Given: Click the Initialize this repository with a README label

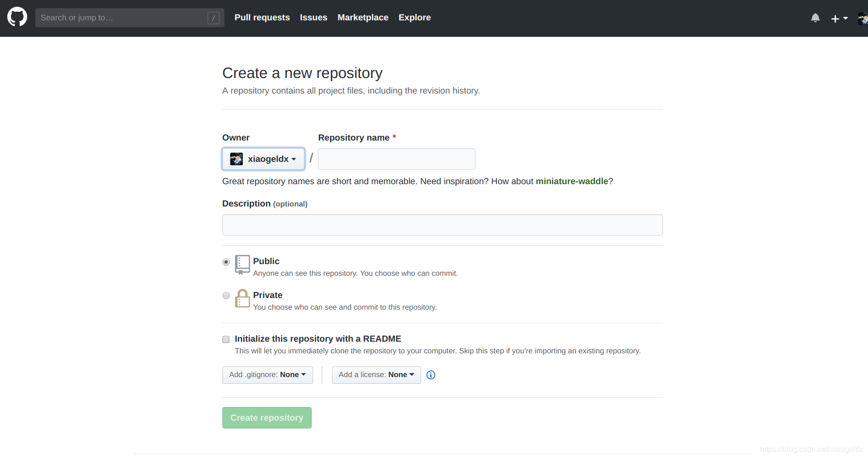Looking at the screenshot, I should click(318, 339).
